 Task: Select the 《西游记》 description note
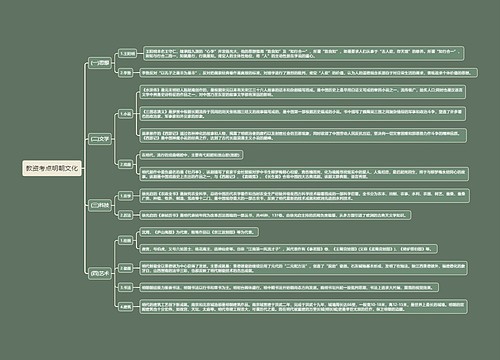pos(303,135)
